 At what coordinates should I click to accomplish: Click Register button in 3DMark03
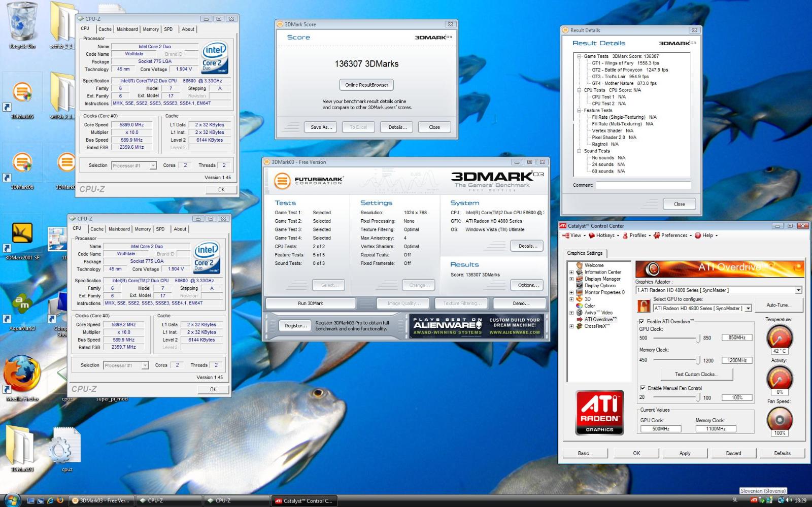295,326
